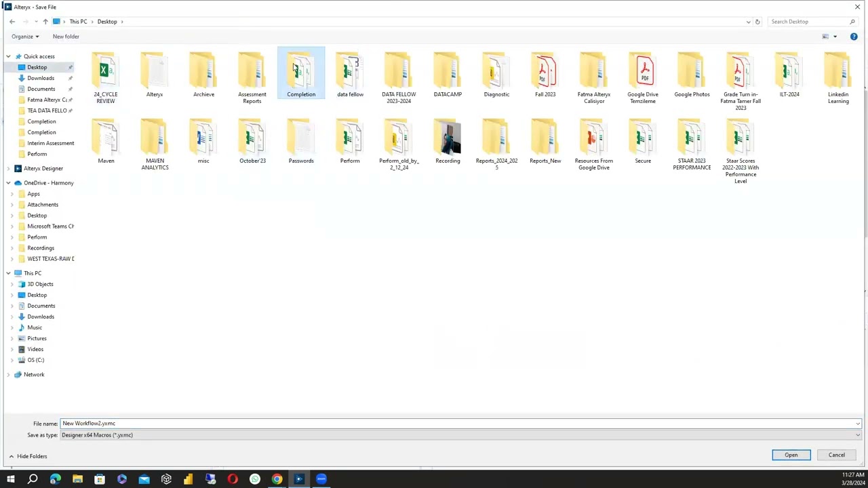This screenshot has width=868, height=488.
Task: Refresh the Desktop folder view
Action: tap(757, 22)
